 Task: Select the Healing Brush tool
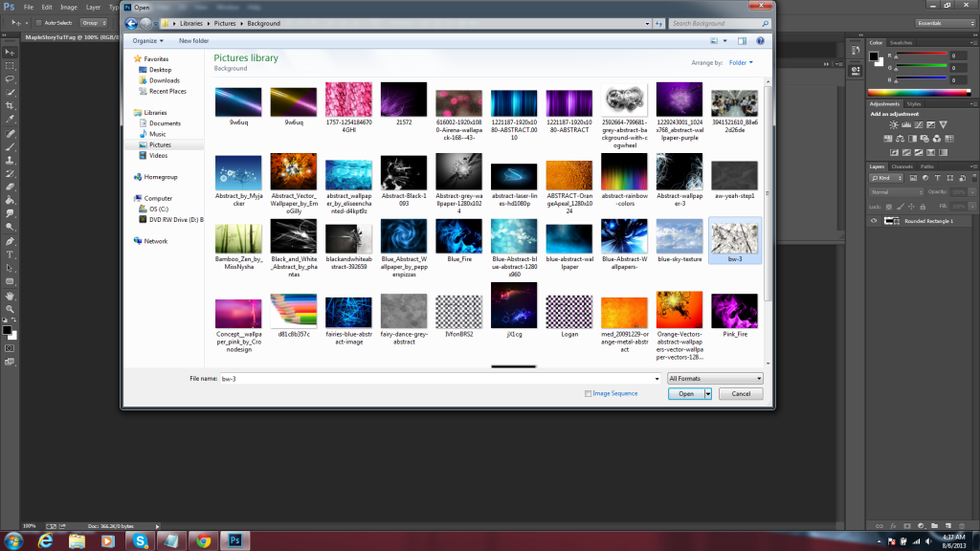10,134
